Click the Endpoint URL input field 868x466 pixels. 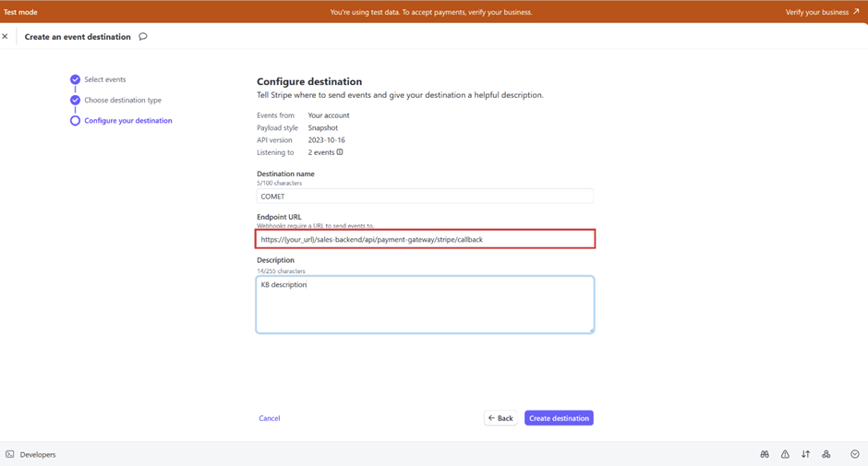coord(425,240)
